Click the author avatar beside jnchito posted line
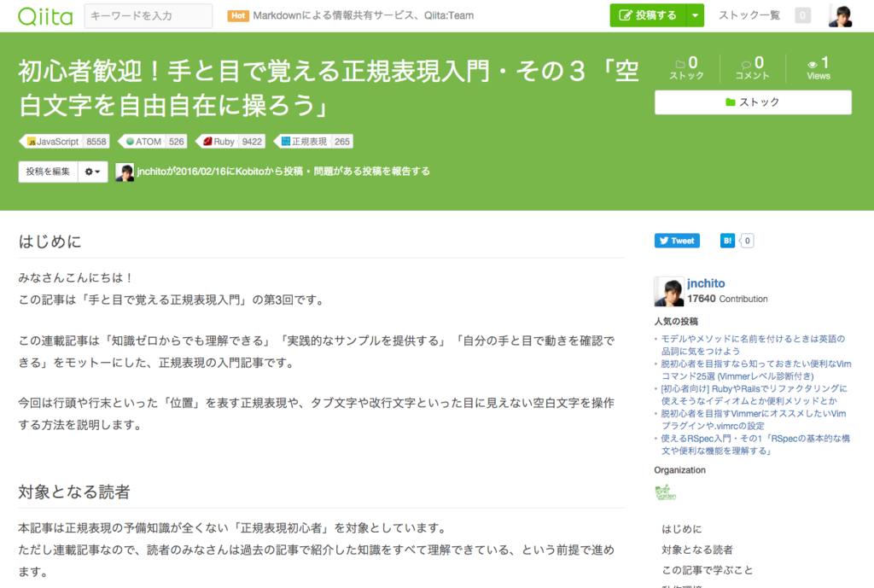The height and width of the screenshot is (588, 874). [x=125, y=172]
